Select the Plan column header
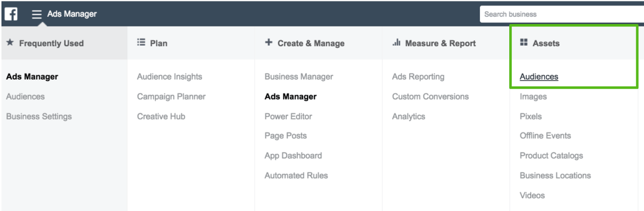 191,43
